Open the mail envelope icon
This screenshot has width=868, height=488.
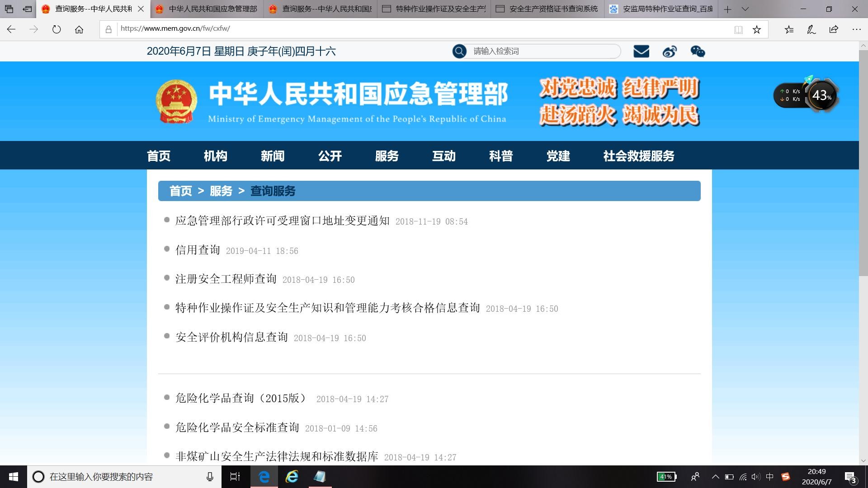click(641, 52)
